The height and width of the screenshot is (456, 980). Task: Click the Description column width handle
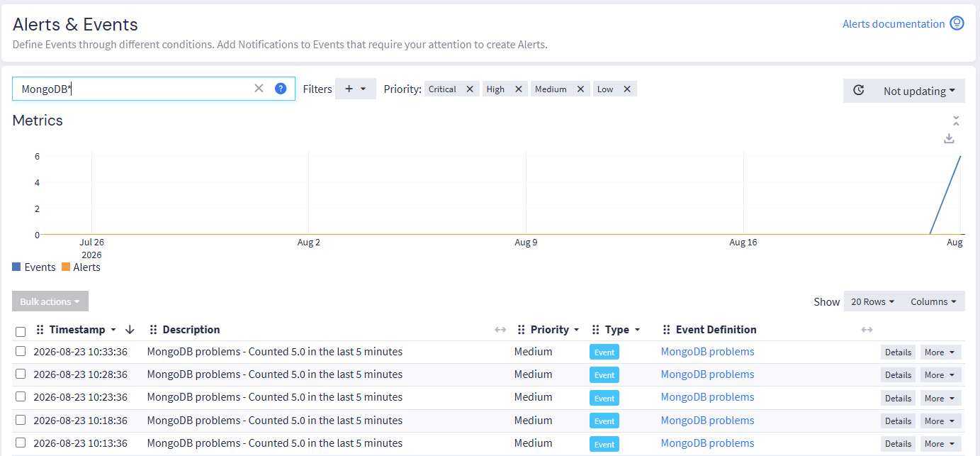pos(500,330)
